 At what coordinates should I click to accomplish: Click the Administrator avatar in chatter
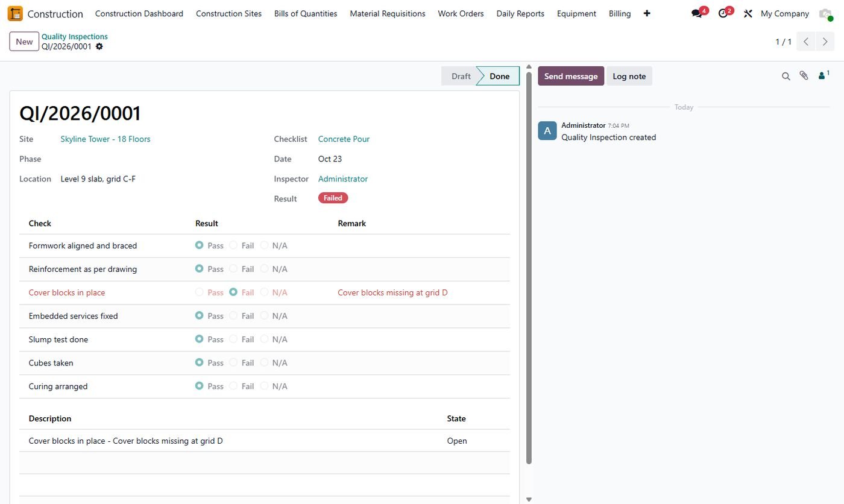click(547, 131)
